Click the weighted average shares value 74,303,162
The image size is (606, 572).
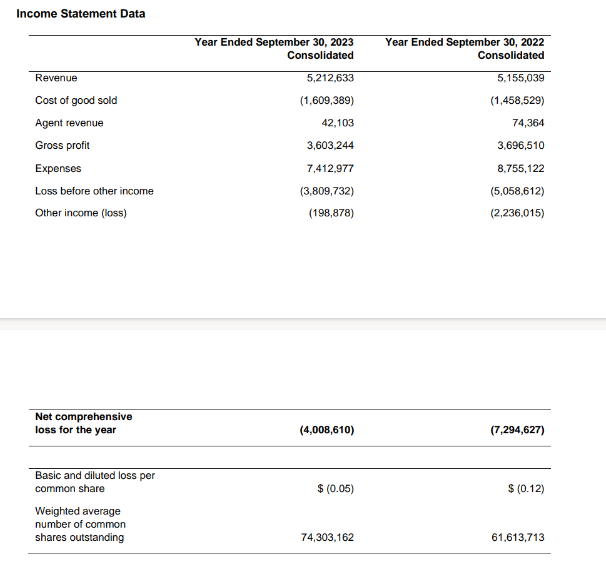point(327,537)
